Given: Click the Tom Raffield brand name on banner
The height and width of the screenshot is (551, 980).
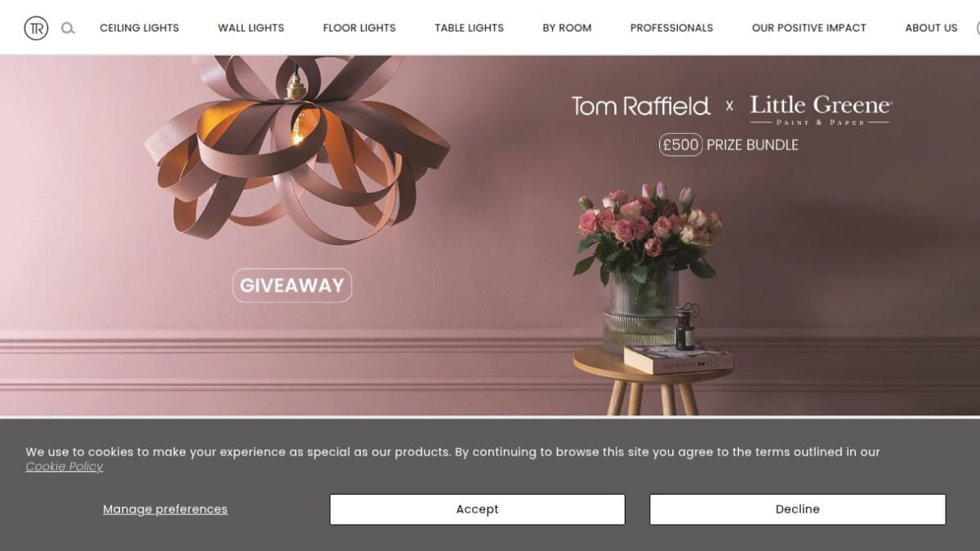Looking at the screenshot, I should (x=641, y=106).
